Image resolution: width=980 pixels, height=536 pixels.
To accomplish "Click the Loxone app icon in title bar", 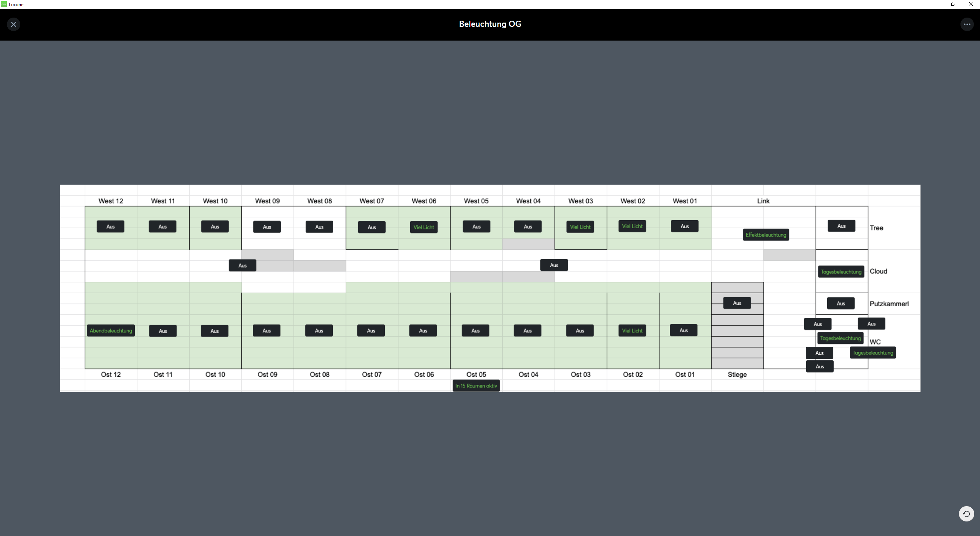I will tap(4, 4).
